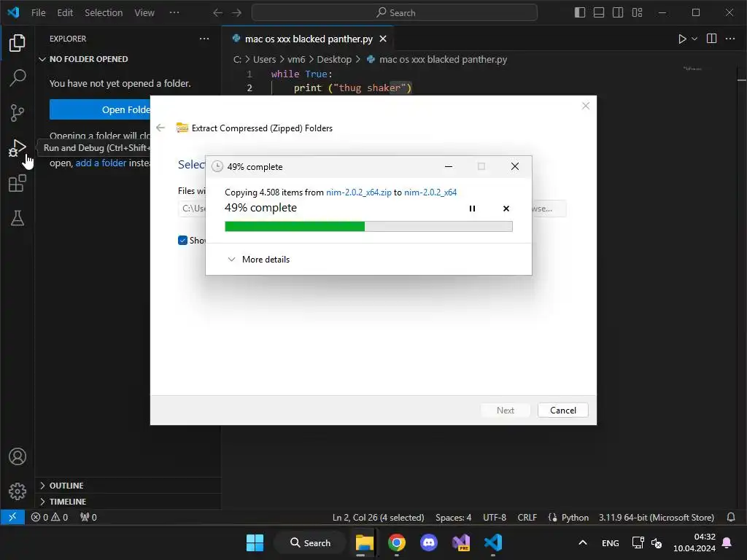Click Cancel in the Extract wizard
747x560 pixels.
[x=562, y=411]
